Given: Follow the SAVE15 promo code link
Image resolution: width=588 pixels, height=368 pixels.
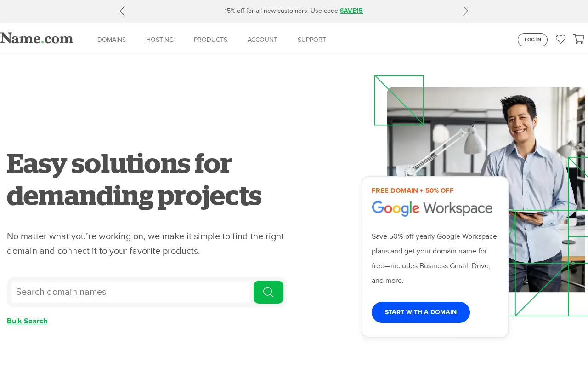Looking at the screenshot, I should (351, 11).
